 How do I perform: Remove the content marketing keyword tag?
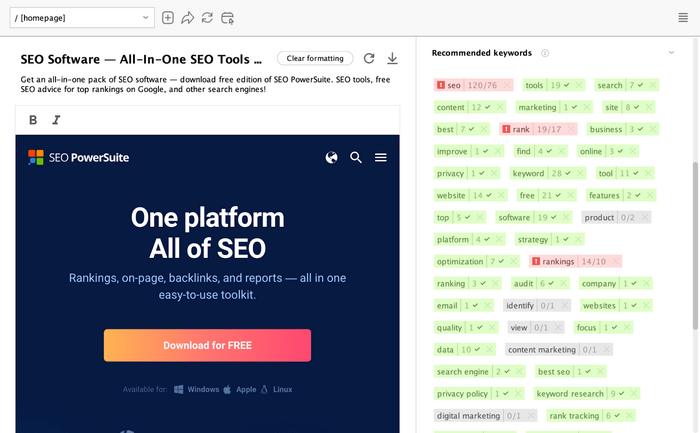(606, 350)
